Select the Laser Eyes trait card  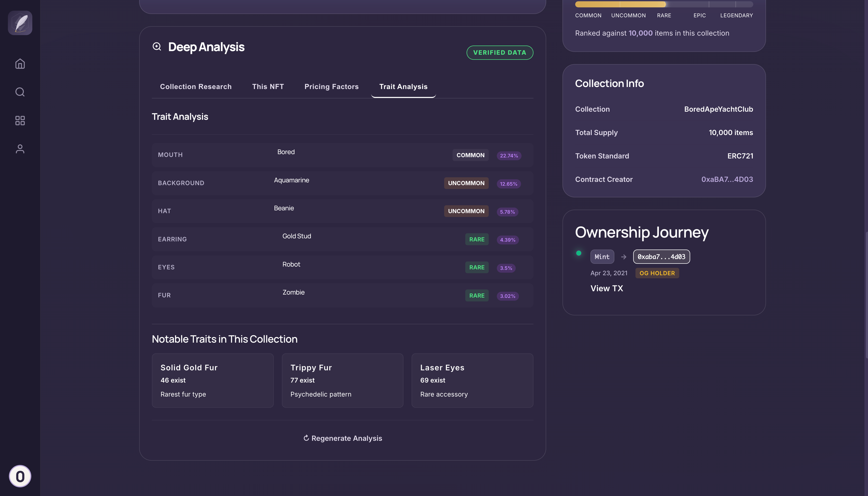[472, 380]
